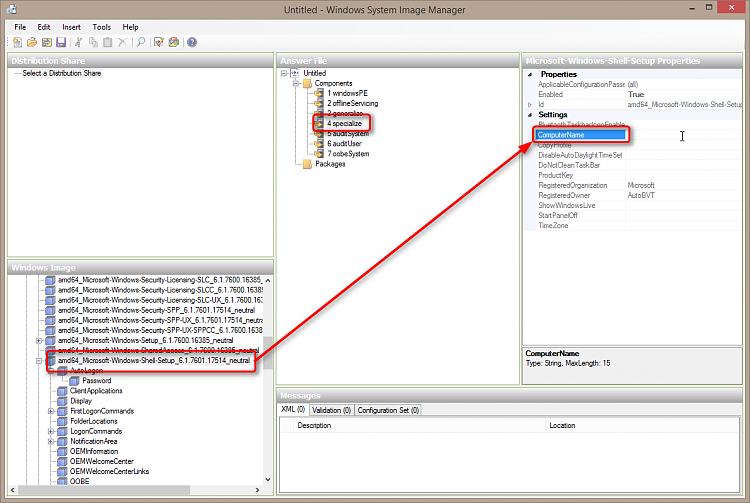Click the application icon in the title bar
The width and height of the screenshot is (750, 503).
[x=12, y=9]
